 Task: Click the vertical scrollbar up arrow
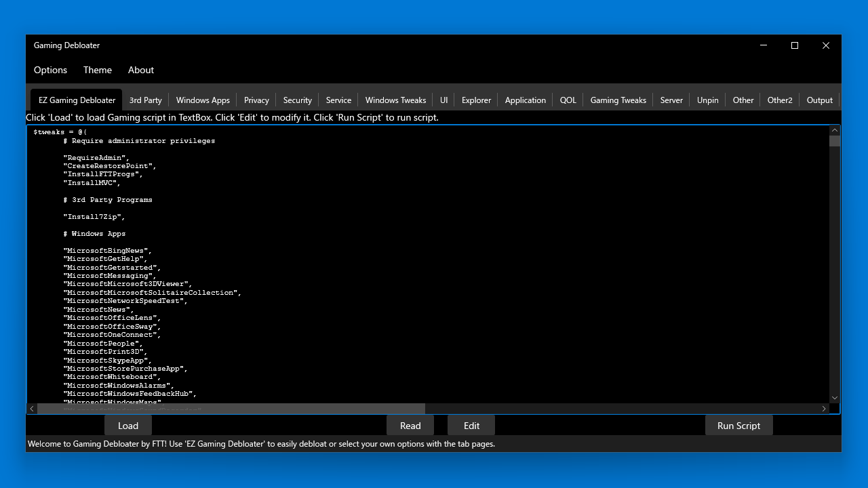pos(835,130)
